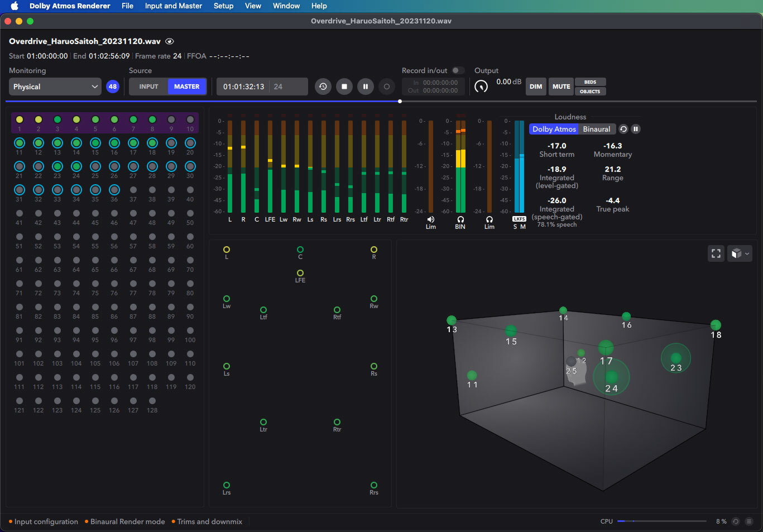
Task: Switch source to MASTER
Action: (x=187, y=87)
